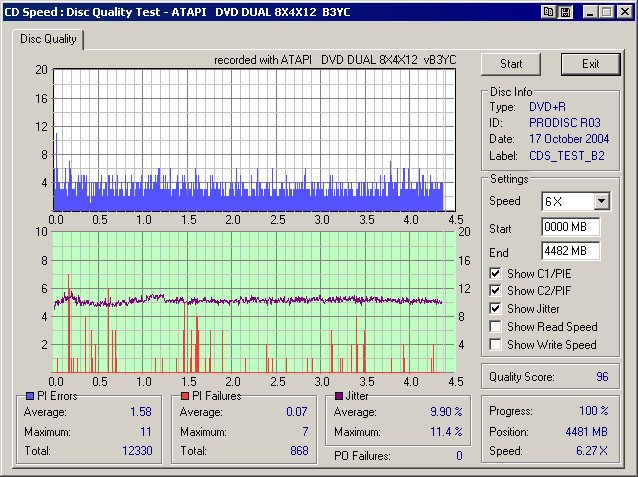The width and height of the screenshot is (638, 477).
Task: Click the copy icon in title bar
Action: coord(549,11)
